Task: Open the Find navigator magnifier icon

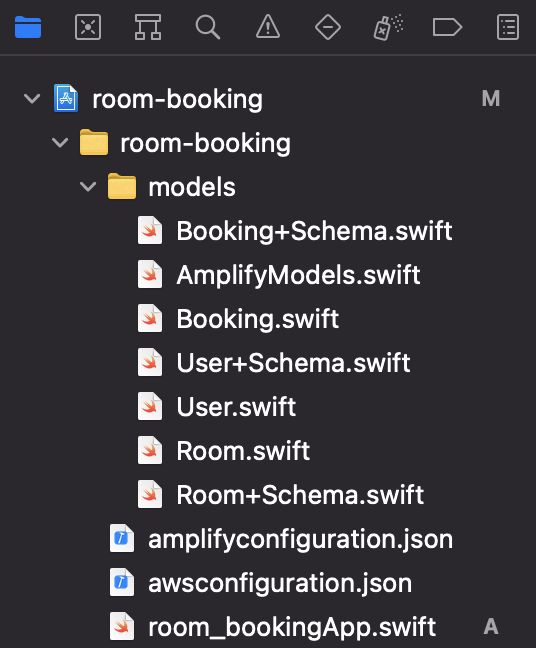Action: [207, 27]
